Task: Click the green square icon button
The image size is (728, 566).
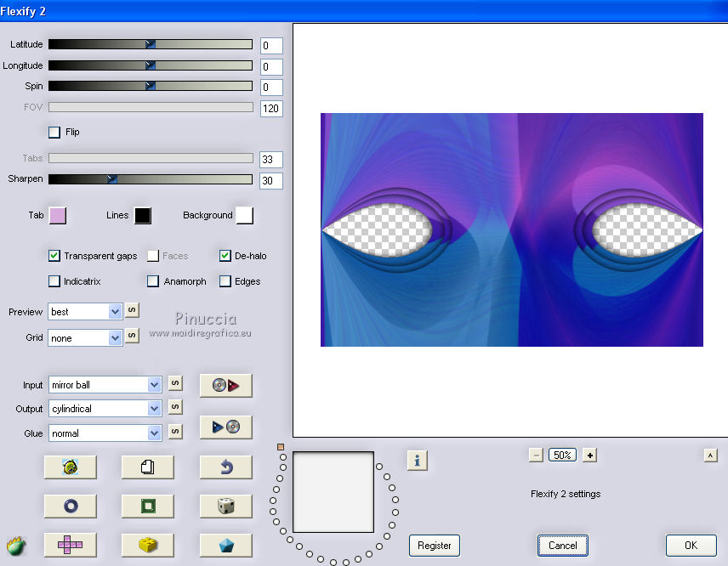Action: coord(148,506)
